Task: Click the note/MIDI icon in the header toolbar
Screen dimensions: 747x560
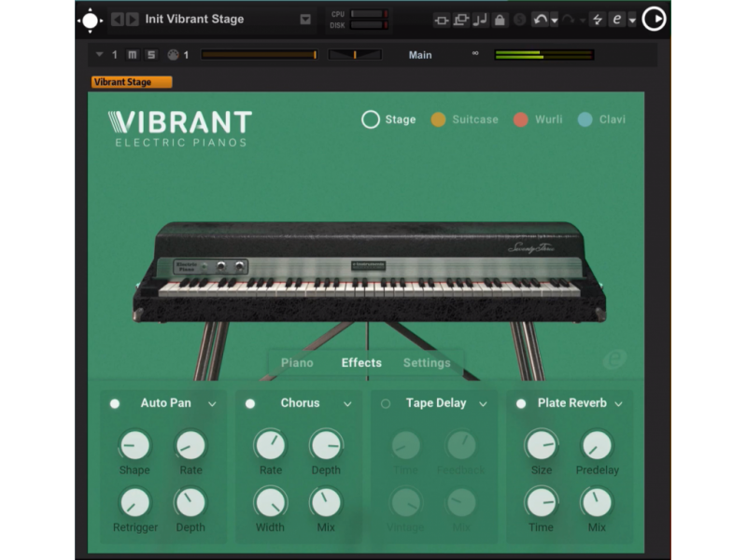Action: pyautogui.click(x=480, y=20)
